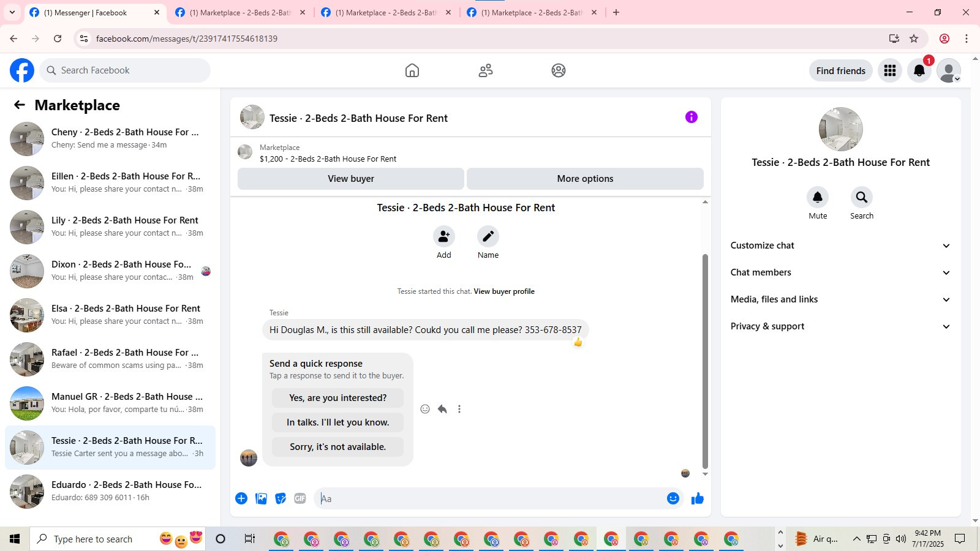Choose a GIF
Viewport: 980px width, 551px height.
click(x=300, y=498)
